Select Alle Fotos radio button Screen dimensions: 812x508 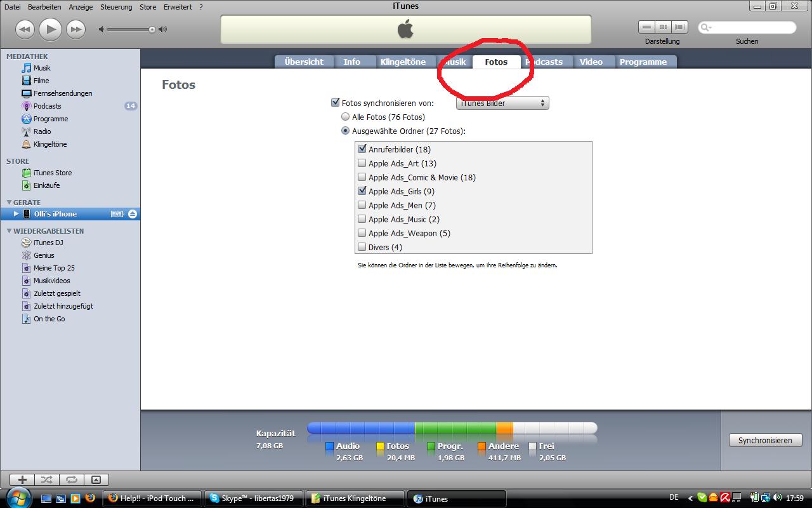pos(345,117)
